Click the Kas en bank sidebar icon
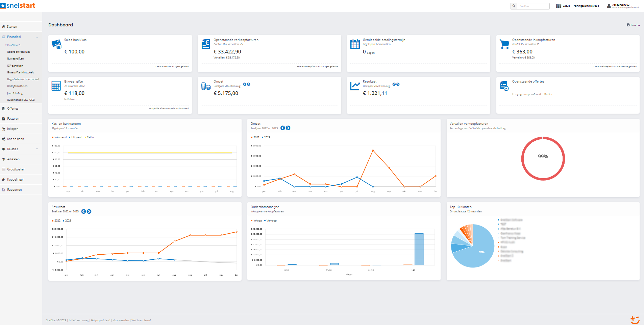The width and height of the screenshot is (644, 325). (x=3, y=139)
